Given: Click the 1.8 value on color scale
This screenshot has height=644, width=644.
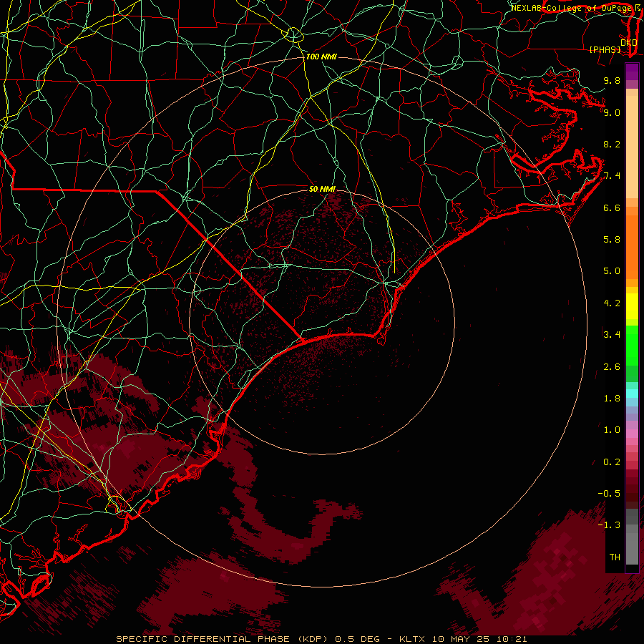Looking at the screenshot, I should point(612,399).
